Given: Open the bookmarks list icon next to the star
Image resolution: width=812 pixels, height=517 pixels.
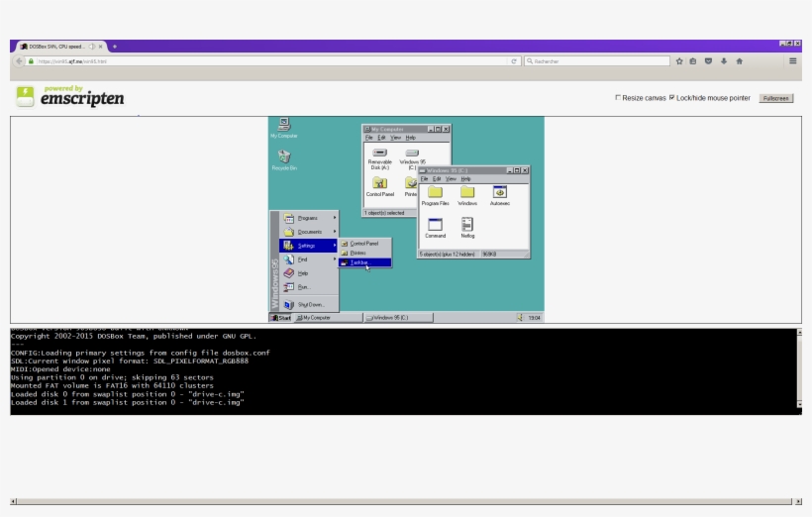Looking at the screenshot, I should [693, 61].
